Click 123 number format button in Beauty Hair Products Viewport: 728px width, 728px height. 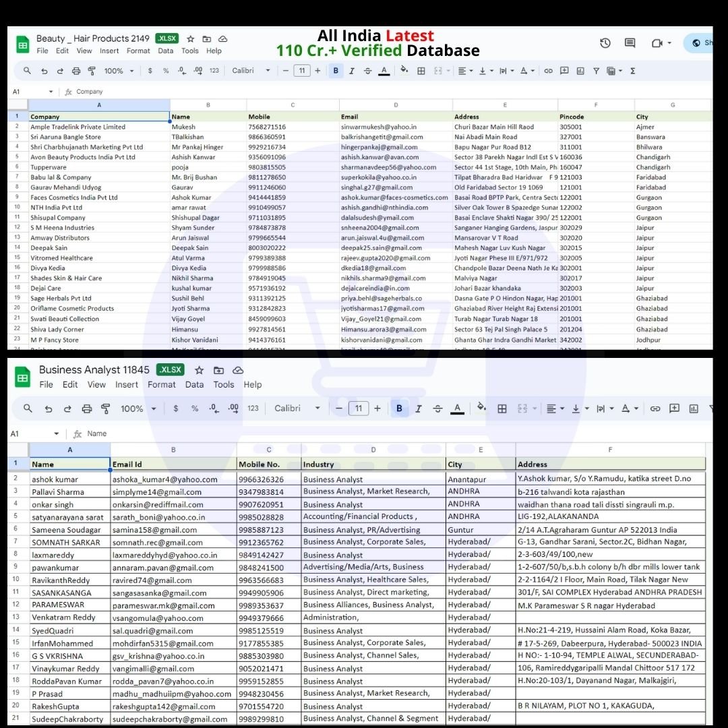click(214, 71)
